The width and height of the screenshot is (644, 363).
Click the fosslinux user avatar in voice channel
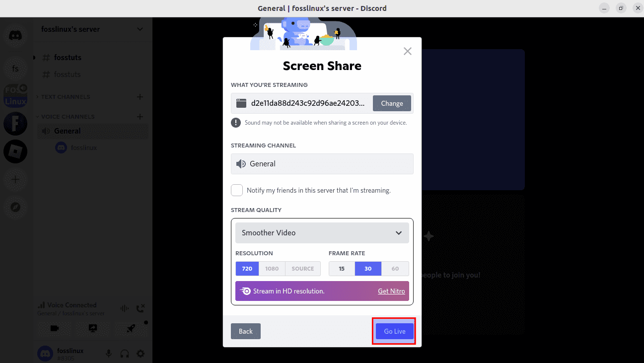[61, 147]
